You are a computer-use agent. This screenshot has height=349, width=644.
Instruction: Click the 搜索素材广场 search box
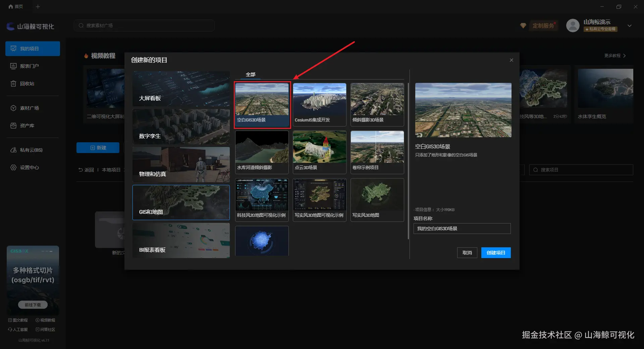coord(144,26)
